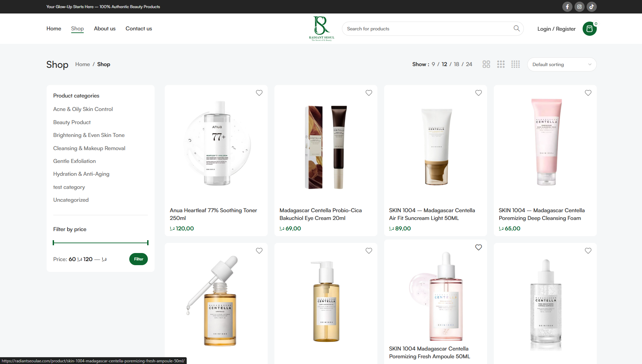Switch to two-column grid view icon
This screenshot has width=642, height=364.
pyautogui.click(x=486, y=64)
